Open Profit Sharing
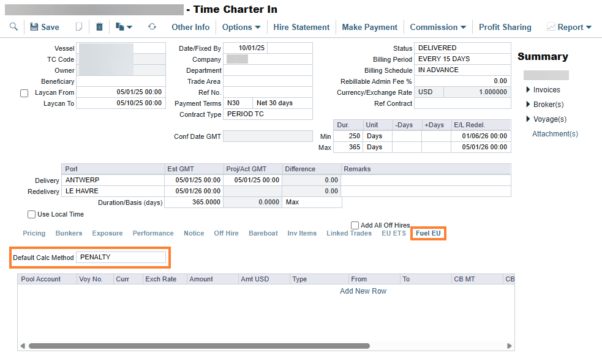Screen dimensions: 602x364 coord(505,28)
